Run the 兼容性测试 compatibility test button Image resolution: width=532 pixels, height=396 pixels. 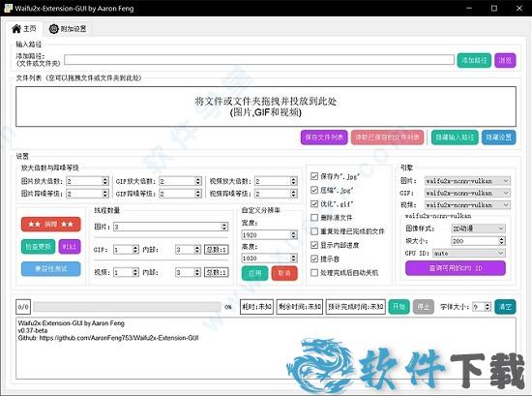coord(51,268)
